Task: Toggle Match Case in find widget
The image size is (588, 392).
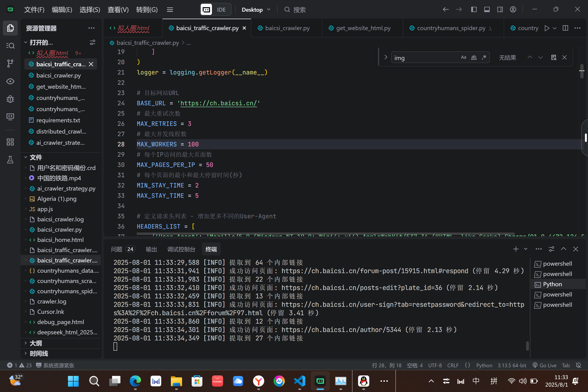Action: pyautogui.click(x=464, y=57)
